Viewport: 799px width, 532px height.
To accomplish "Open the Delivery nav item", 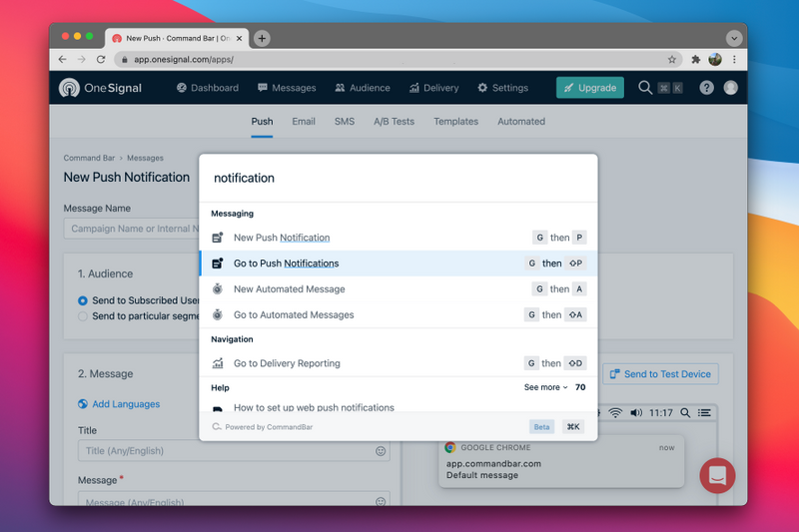I will pyautogui.click(x=434, y=88).
